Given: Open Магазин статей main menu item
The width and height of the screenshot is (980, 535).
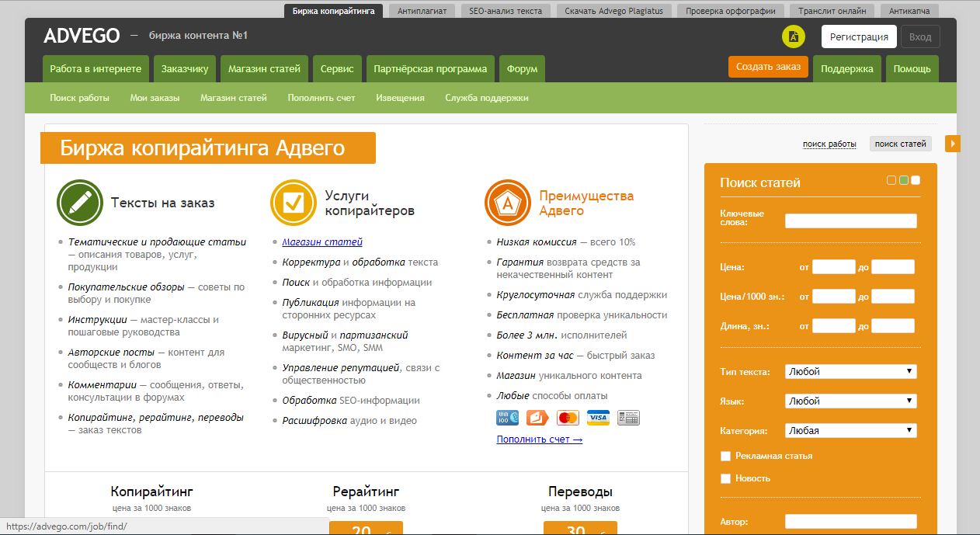Looking at the screenshot, I should tap(264, 68).
